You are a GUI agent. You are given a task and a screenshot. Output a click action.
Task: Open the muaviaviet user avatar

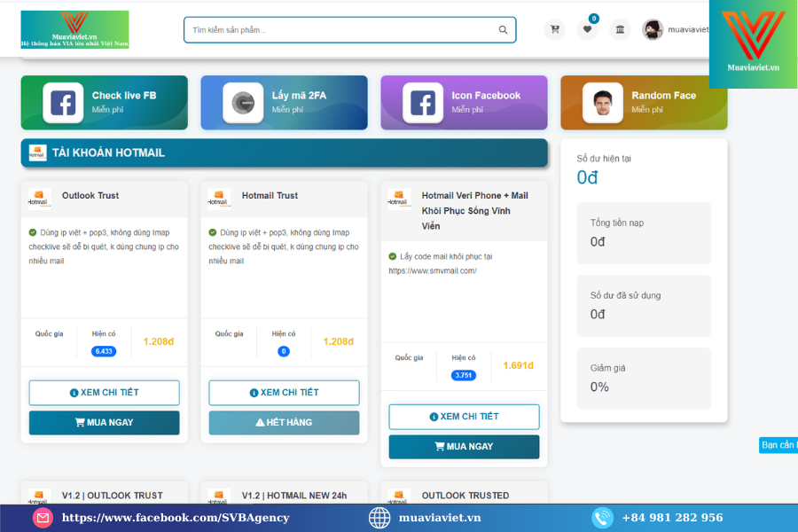coord(653,29)
